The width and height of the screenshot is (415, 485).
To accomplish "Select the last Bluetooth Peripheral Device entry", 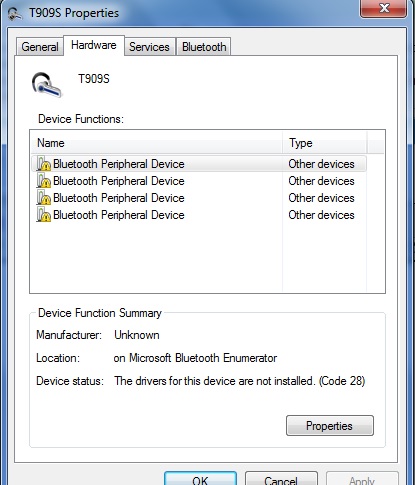I will click(199, 215).
